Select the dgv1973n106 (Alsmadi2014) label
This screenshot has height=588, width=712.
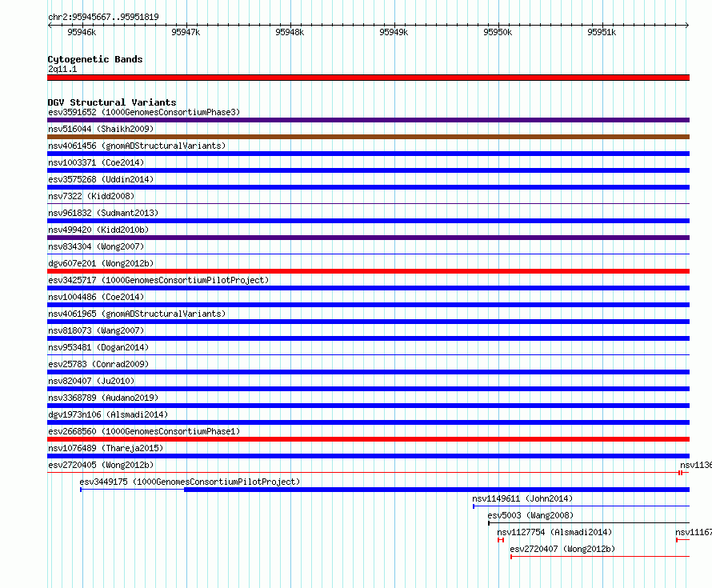point(108,414)
